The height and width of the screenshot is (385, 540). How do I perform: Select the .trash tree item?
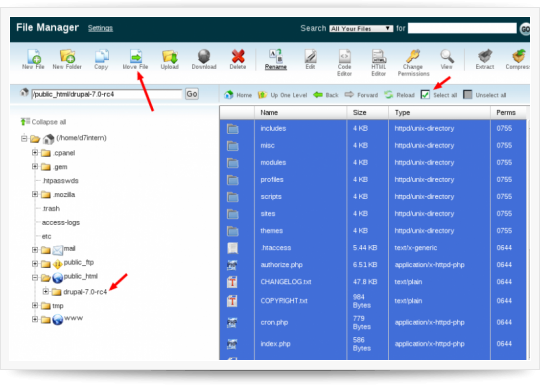[51, 209]
